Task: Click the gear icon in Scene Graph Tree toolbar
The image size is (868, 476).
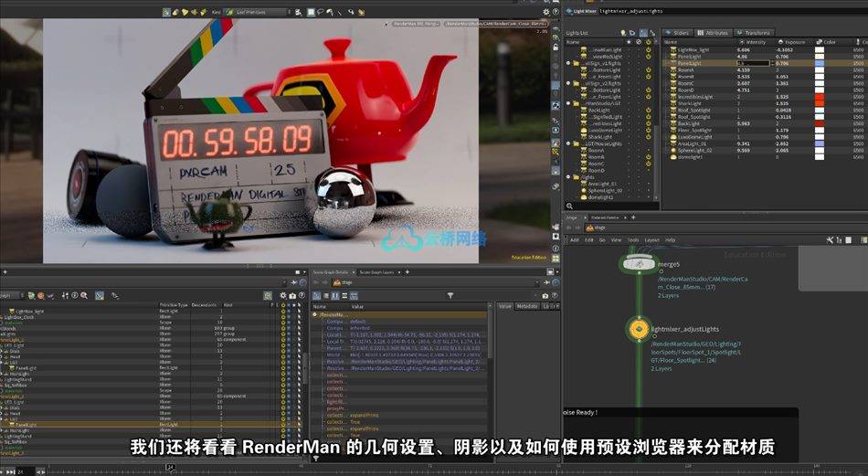Action: 283,296
